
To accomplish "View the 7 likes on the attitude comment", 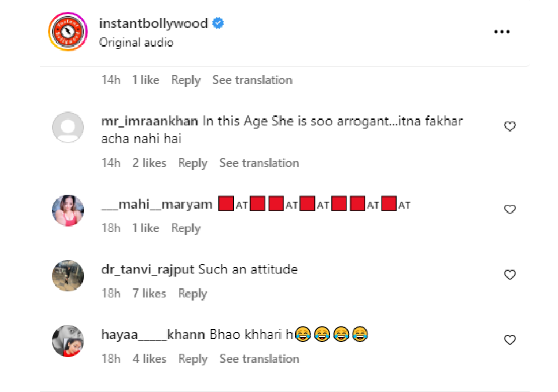I will pyautogui.click(x=149, y=294).
